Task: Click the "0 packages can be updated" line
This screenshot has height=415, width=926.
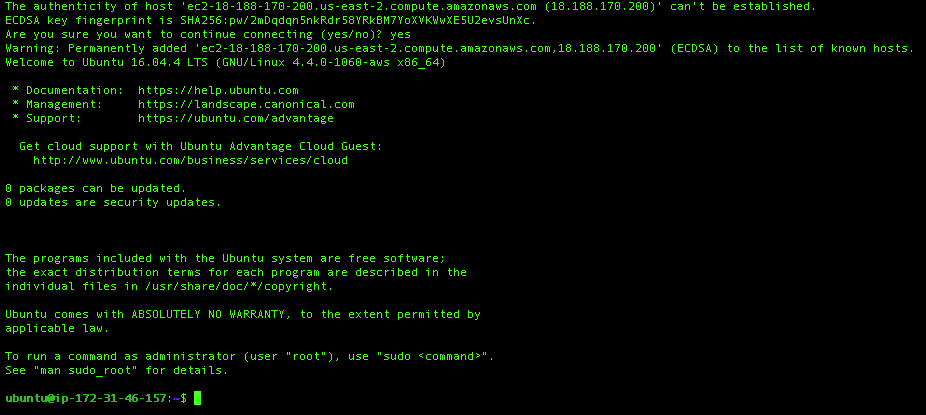Action: coord(96,188)
